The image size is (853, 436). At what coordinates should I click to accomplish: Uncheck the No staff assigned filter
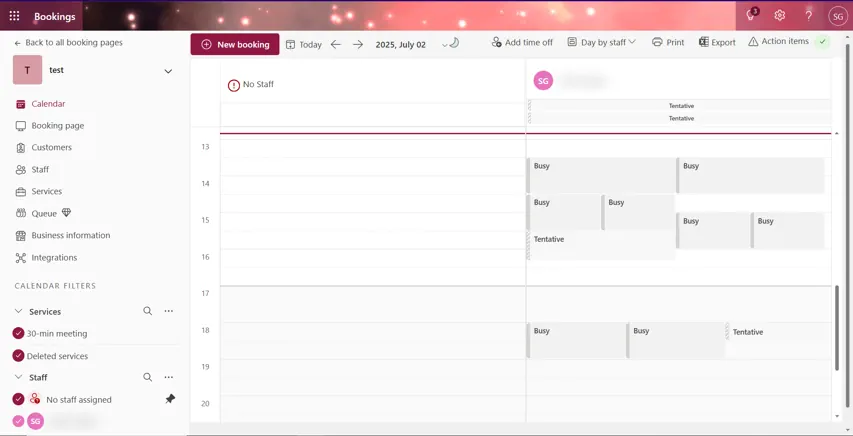tap(18, 399)
